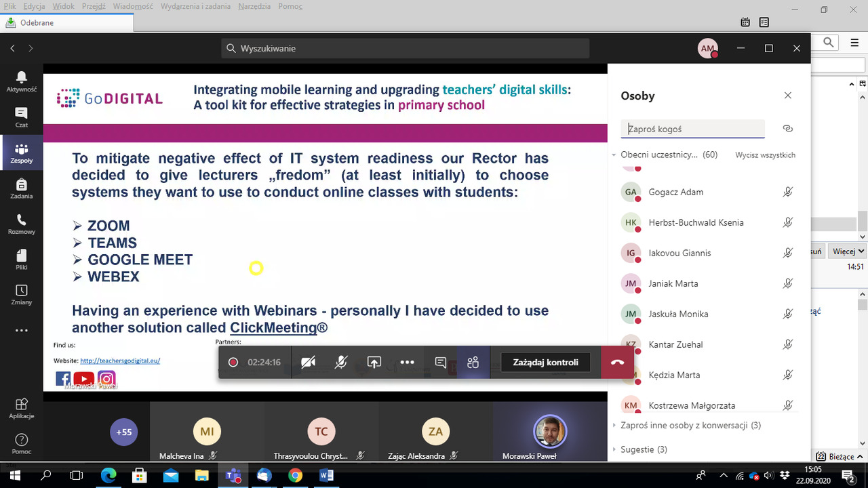868x488 pixels.
Task: Click the Wyszukiwanie search box
Action: [405, 48]
